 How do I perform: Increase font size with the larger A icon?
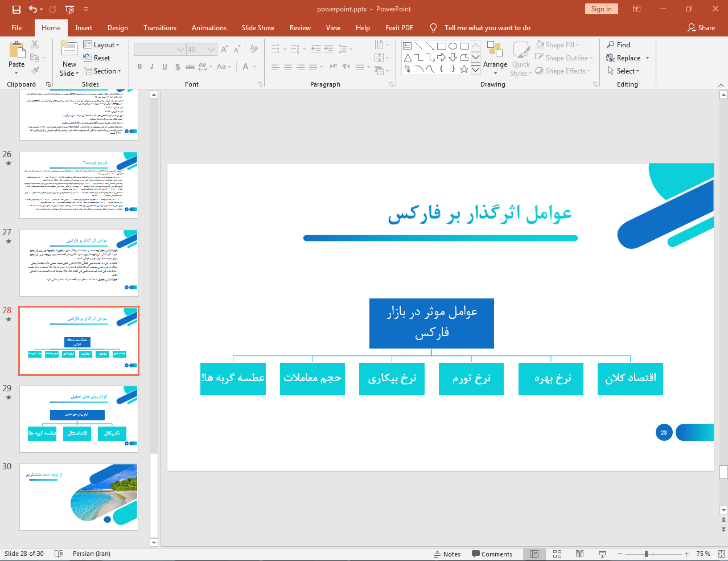224,50
